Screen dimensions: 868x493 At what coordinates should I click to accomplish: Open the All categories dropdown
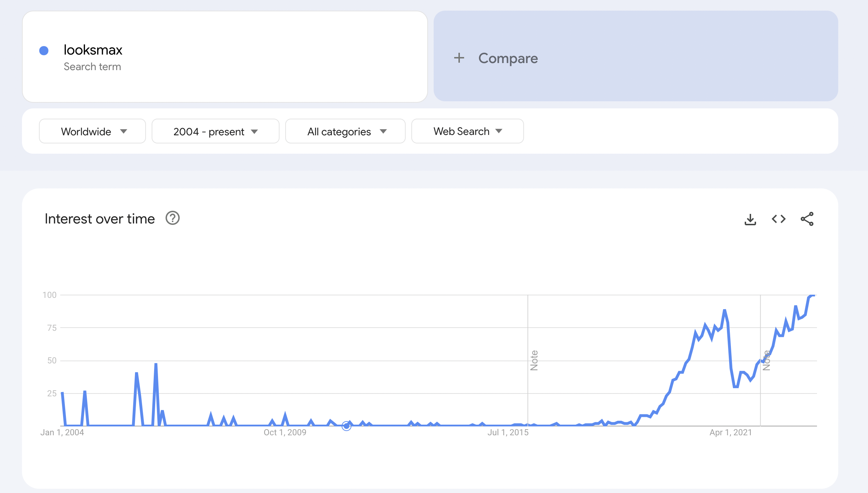tap(345, 131)
